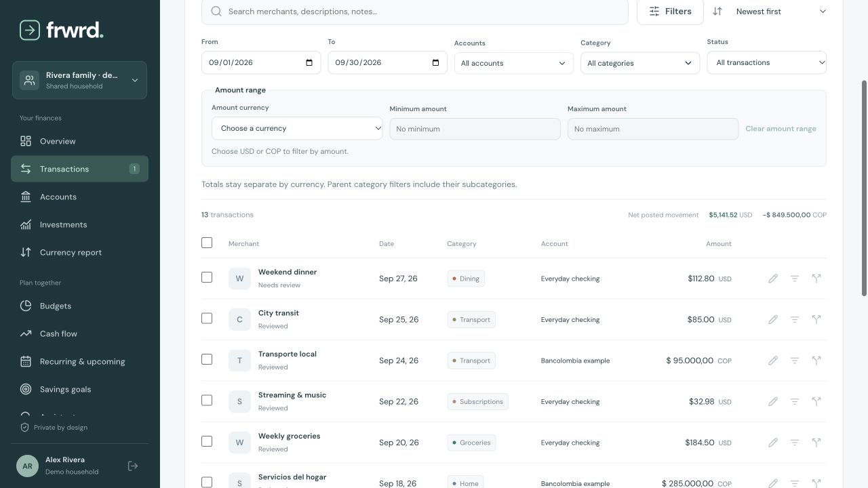Click the Minimum amount input field
Screen dimensions: 868x488
pyautogui.click(x=475, y=129)
